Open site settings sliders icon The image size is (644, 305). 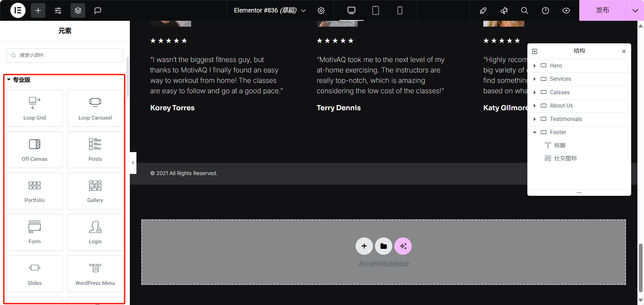(58, 10)
